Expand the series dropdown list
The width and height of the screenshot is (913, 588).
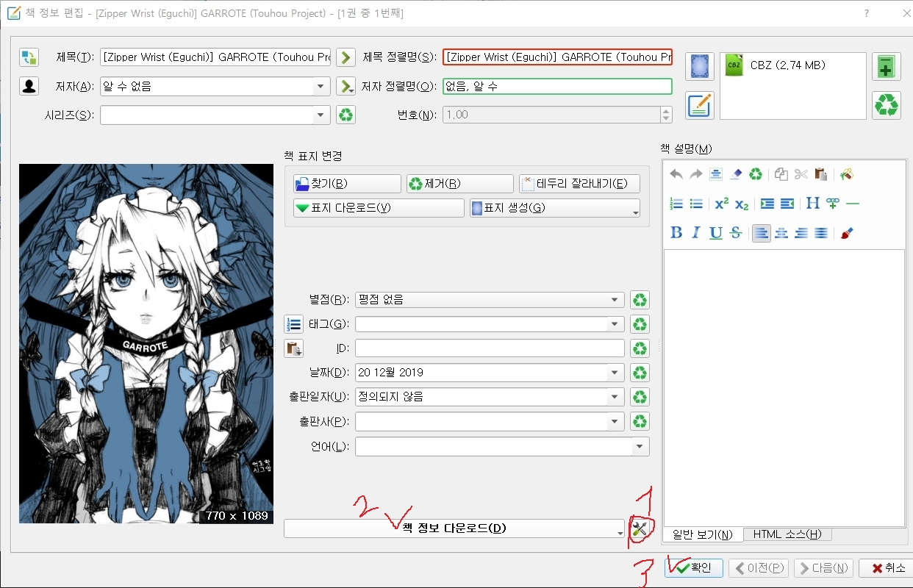(x=321, y=115)
